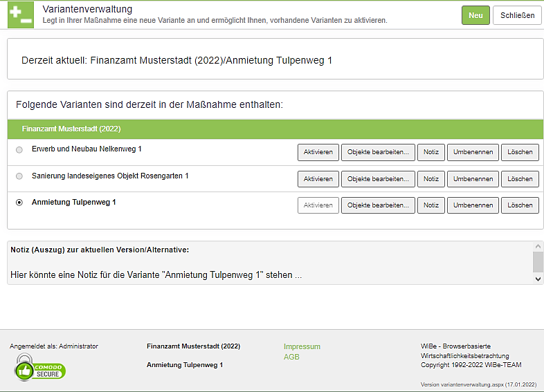Screen dimensions: 544x392
Task: Delete the Erwerb und Neubau Nelkenweg 1 variant
Action: pos(520,152)
